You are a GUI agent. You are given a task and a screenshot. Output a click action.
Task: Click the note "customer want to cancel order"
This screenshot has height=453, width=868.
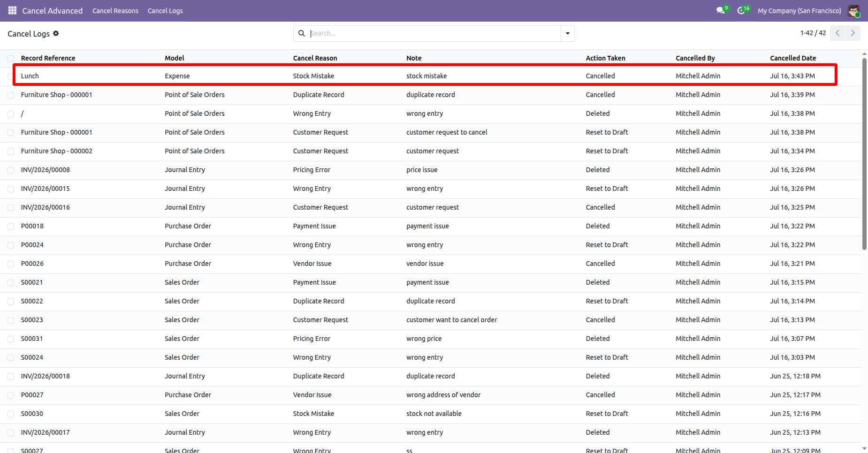pyautogui.click(x=452, y=320)
